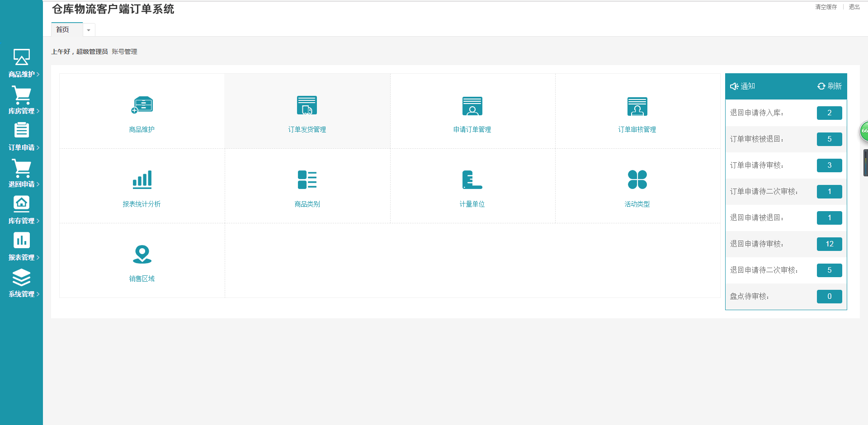
Task: Open 报表统计分析 bar chart icon
Action: [x=142, y=179]
